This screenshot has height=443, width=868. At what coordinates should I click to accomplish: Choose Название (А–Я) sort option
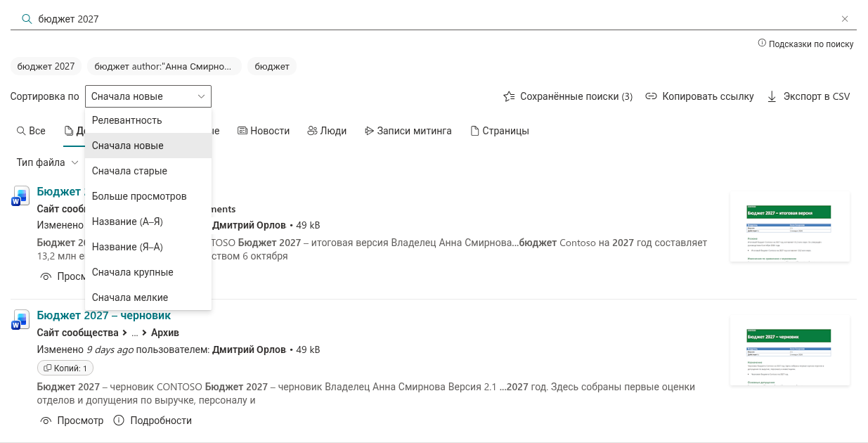pos(148,222)
